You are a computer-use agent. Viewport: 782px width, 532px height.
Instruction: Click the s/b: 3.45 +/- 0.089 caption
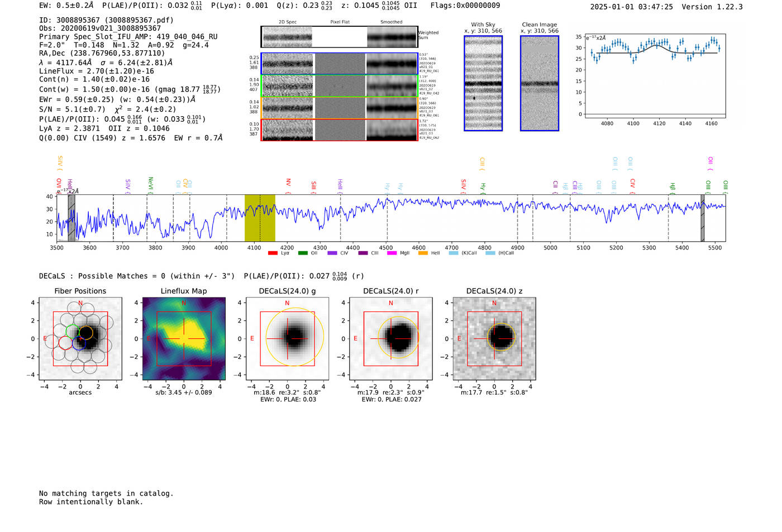tap(184, 392)
